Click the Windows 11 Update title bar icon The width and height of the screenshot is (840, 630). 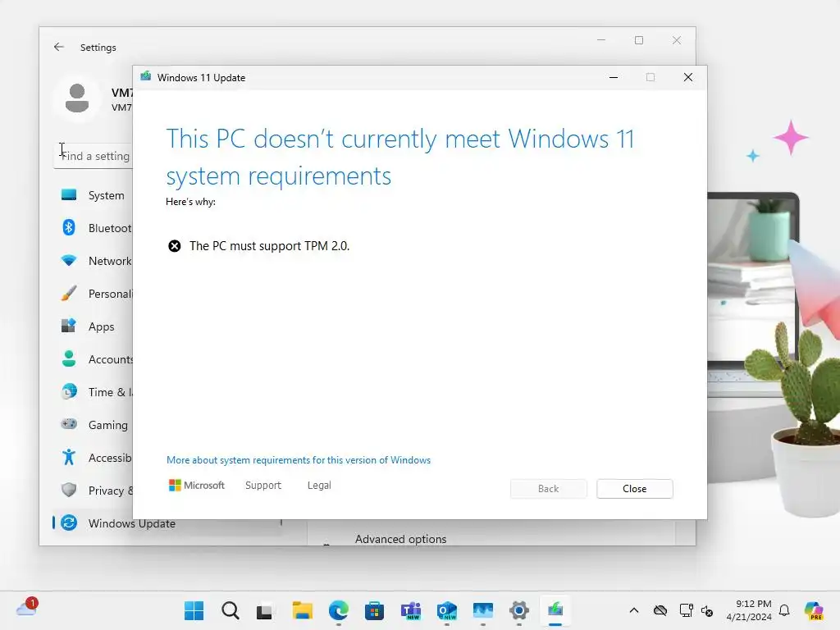[146, 77]
